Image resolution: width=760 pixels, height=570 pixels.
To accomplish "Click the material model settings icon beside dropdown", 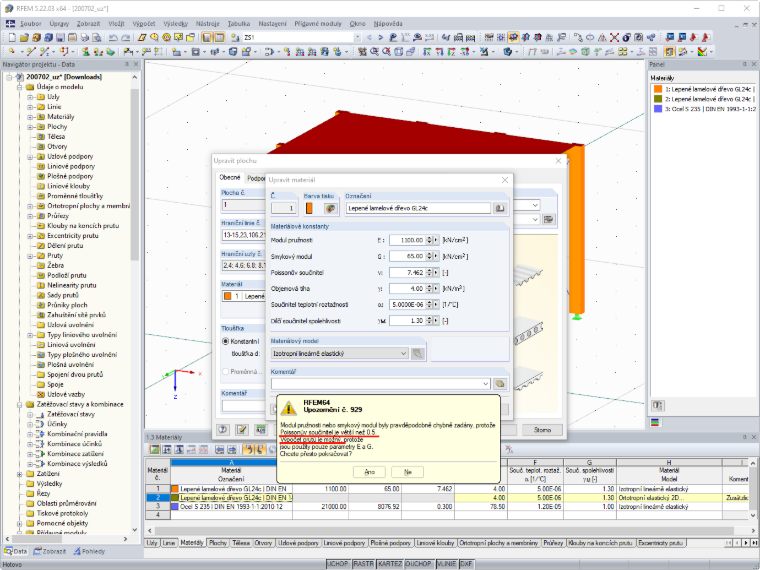I will tap(417, 354).
